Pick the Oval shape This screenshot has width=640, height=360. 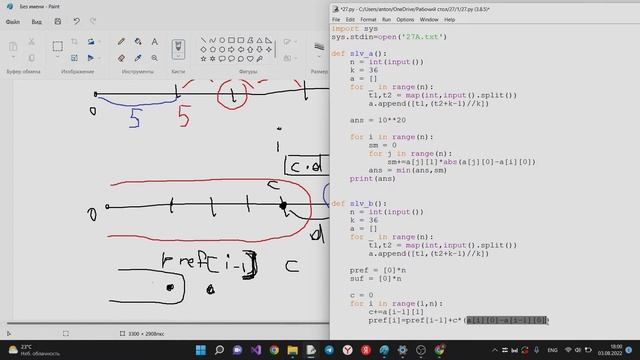pyautogui.click(x=222, y=40)
